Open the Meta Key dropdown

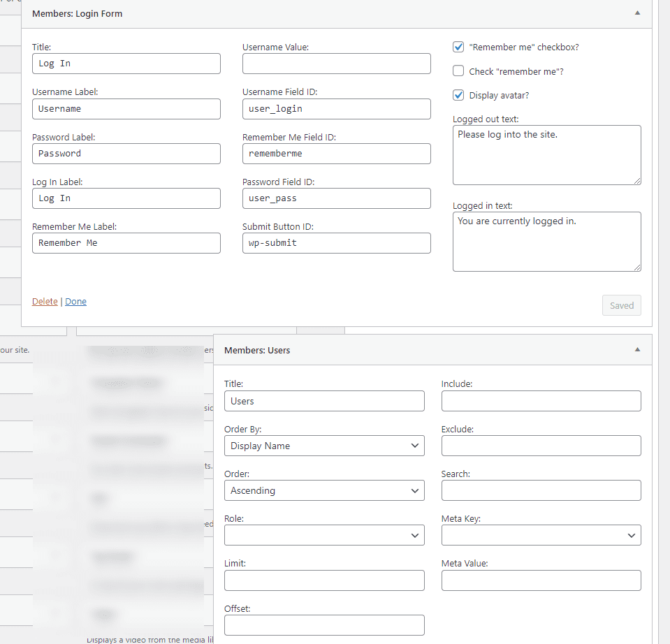(541, 535)
